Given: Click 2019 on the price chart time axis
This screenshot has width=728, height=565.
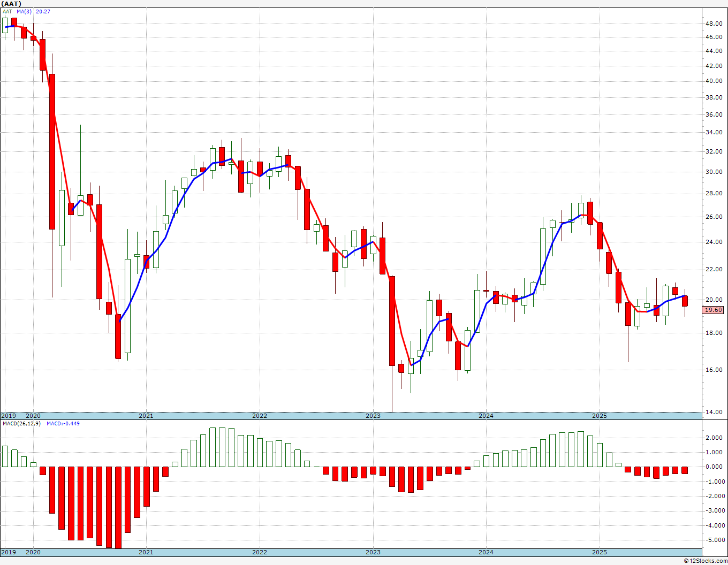Looking at the screenshot, I should [8, 416].
